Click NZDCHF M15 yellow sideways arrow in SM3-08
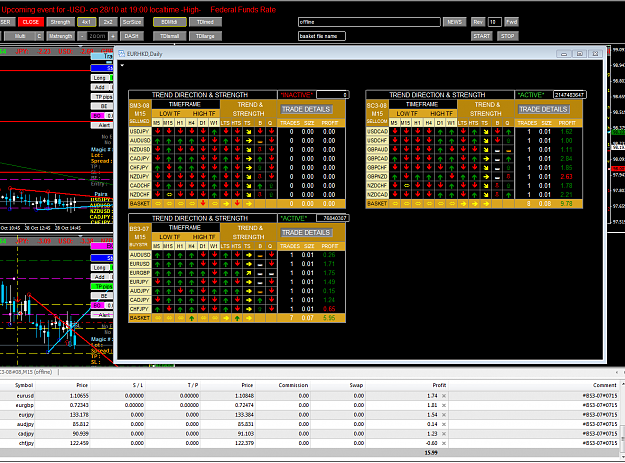The image size is (625, 463). pos(169,194)
